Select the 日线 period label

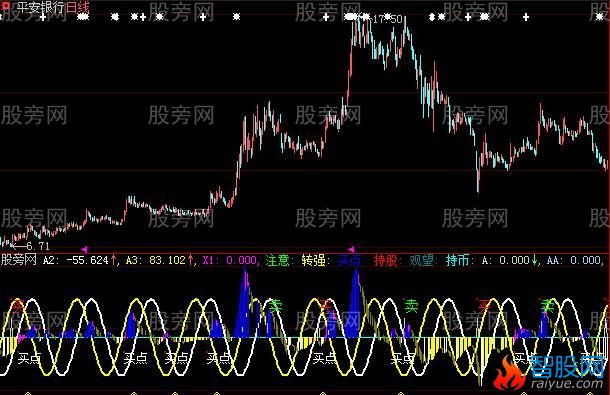click(78, 7)
